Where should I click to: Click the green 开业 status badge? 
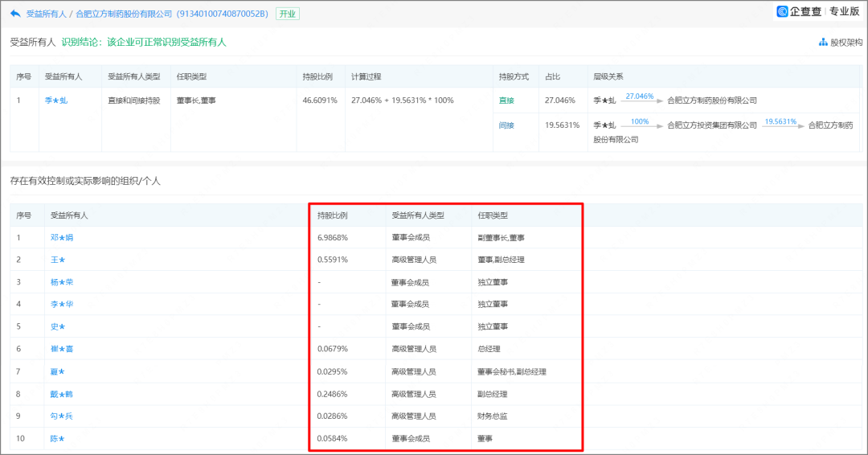(x=287, y=14)
